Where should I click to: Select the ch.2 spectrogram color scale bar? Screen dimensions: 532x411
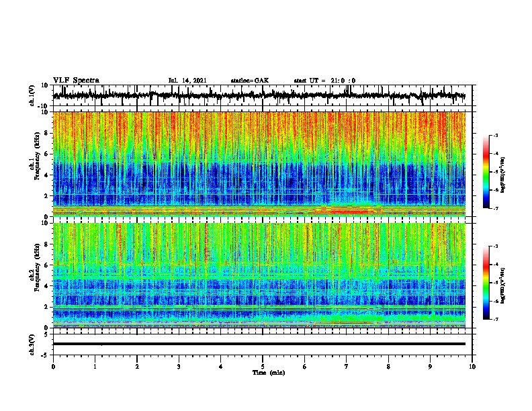[x=486, y=283]
